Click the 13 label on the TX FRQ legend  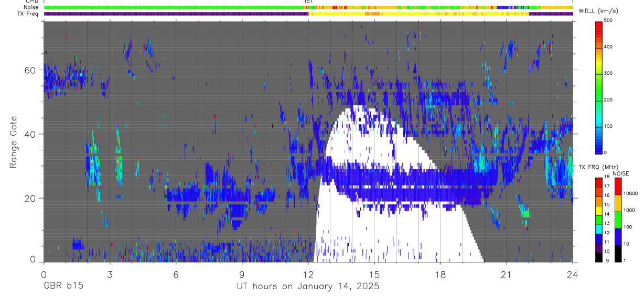tap(606, 223)
